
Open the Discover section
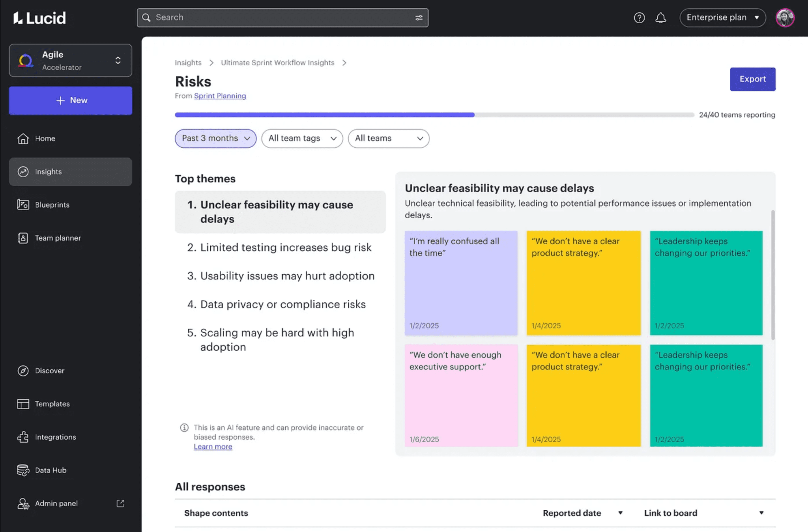click(50, 371)
